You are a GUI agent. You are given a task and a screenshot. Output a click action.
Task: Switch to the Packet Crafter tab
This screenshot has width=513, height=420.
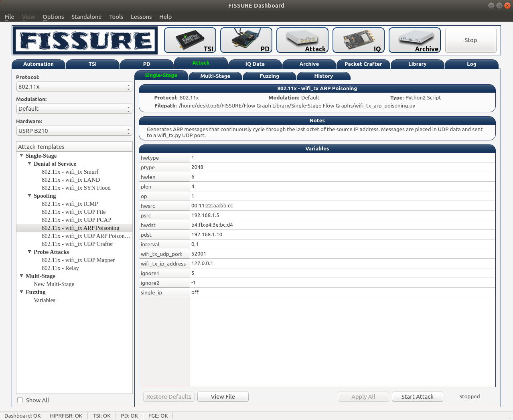coord(363,64)
